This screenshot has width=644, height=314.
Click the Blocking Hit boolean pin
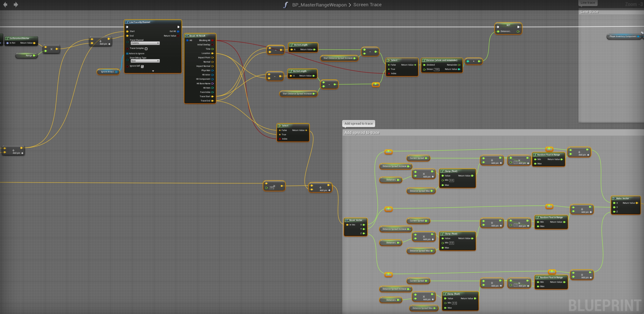pyautogui.click(x=212, y=40)
